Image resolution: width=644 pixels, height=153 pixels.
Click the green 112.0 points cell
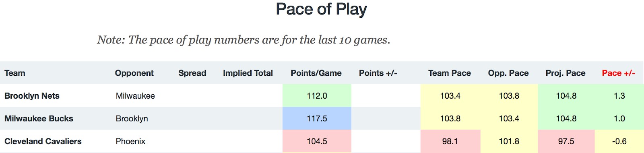(x=317, y=96)
